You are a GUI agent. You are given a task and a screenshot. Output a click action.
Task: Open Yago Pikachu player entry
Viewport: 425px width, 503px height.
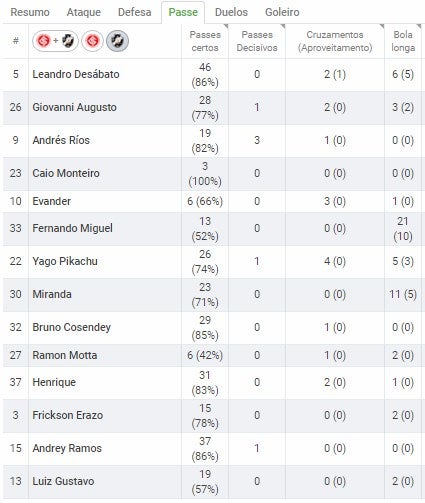point(65,261)
